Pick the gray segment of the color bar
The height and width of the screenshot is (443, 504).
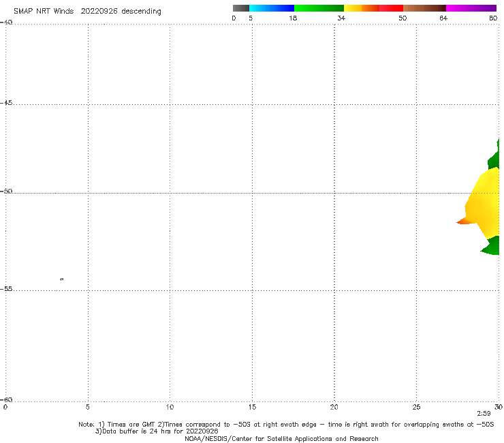240,8
